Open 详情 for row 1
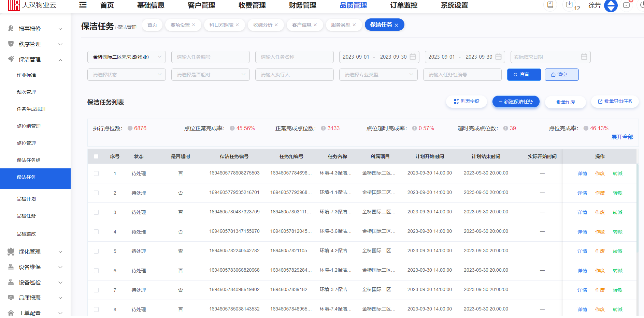644x318 pixels. coord(582,173)
